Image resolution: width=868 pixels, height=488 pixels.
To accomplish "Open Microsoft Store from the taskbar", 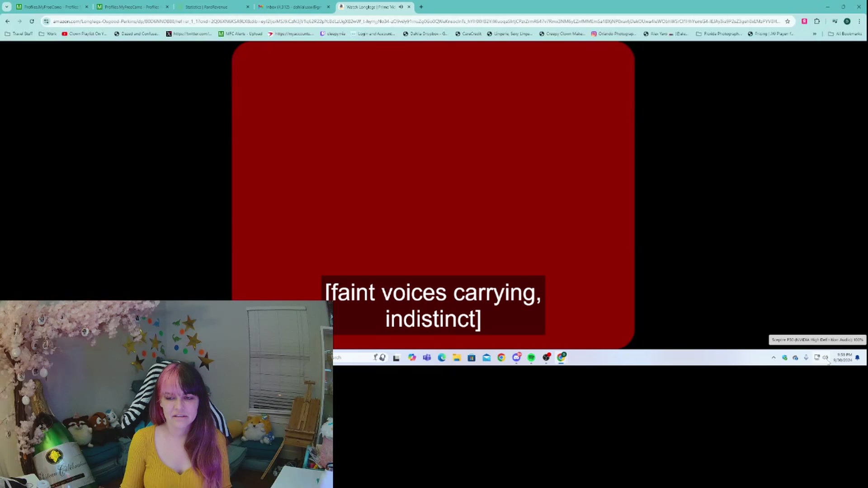I will 472,357.
